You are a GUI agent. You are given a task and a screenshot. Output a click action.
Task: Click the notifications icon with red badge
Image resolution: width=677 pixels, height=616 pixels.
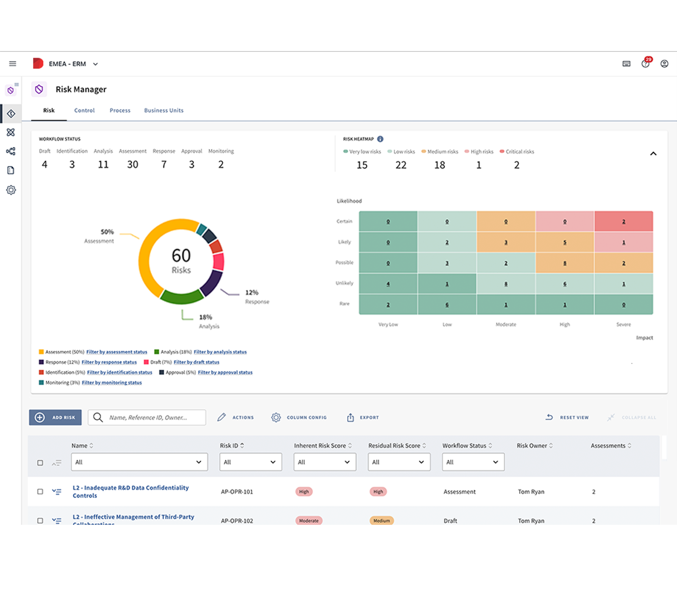click(646, 63)
